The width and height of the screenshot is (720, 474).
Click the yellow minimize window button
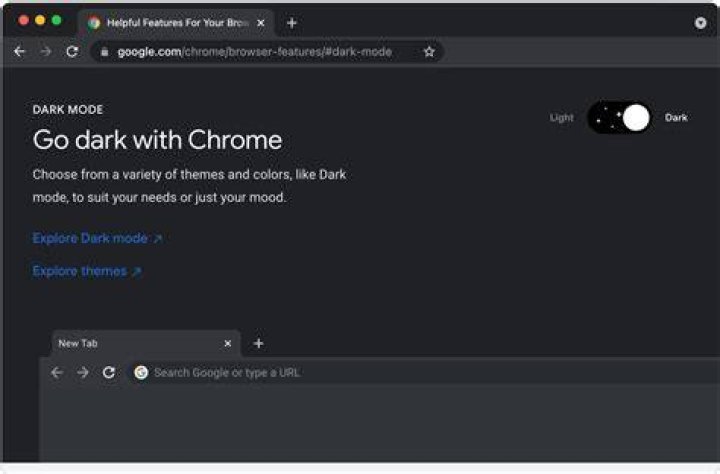coord(40,20)
